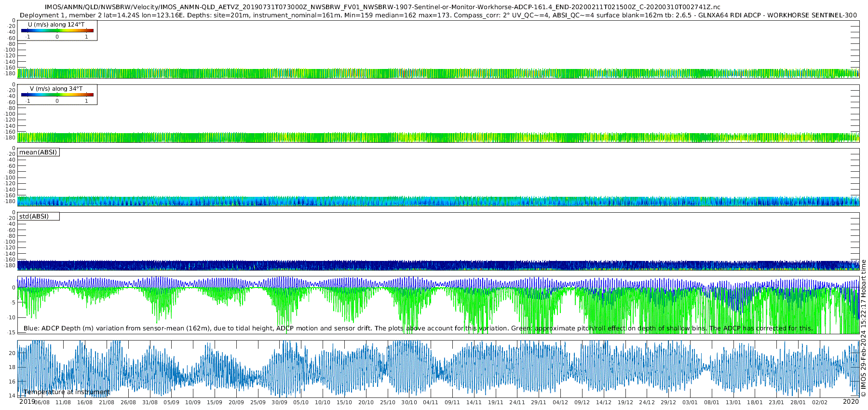Image resolution: width=868 pixels, height=410 pixels.
Task: Click the 24/11 date tick label
Action: click(517, 402)
